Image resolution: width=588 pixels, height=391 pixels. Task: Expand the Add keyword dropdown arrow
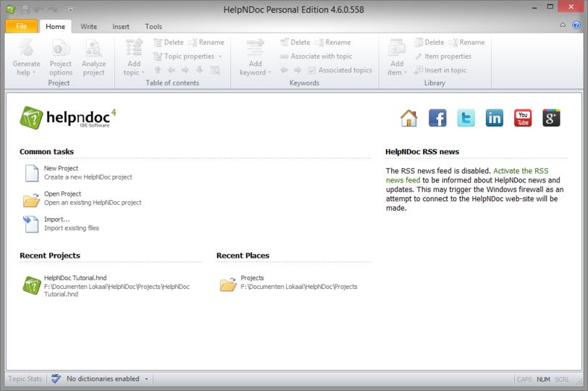pos(269,72)
